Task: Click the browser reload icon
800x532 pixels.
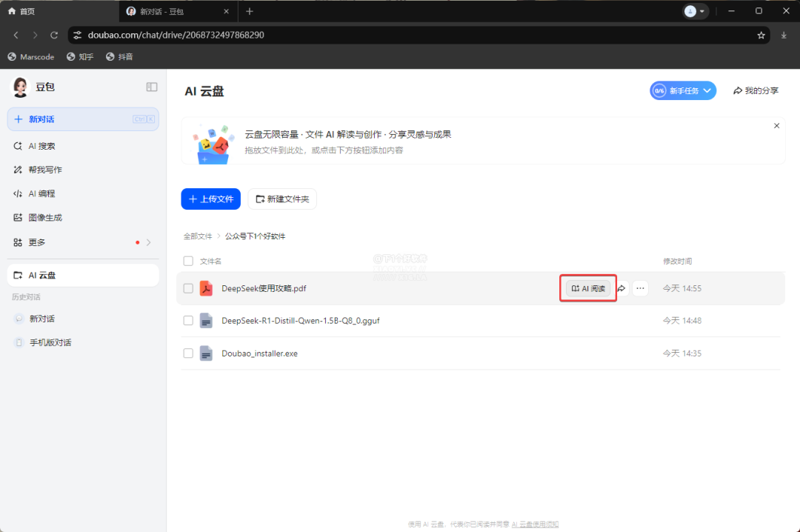Action: pos(54,35)
